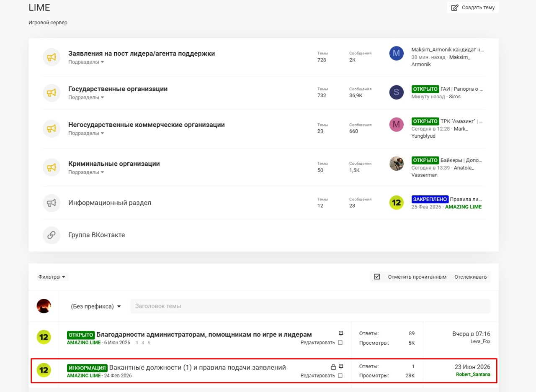Open the Фильтры dropdown
The width and height of the screenshot is (536, 392).
click(x=52, y=277)
